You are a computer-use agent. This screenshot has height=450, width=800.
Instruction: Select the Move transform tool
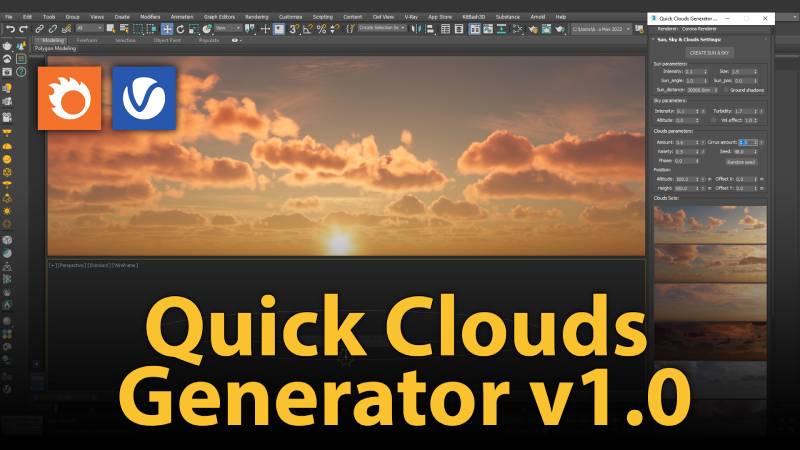pyautogui.click(x=166, y=29)
